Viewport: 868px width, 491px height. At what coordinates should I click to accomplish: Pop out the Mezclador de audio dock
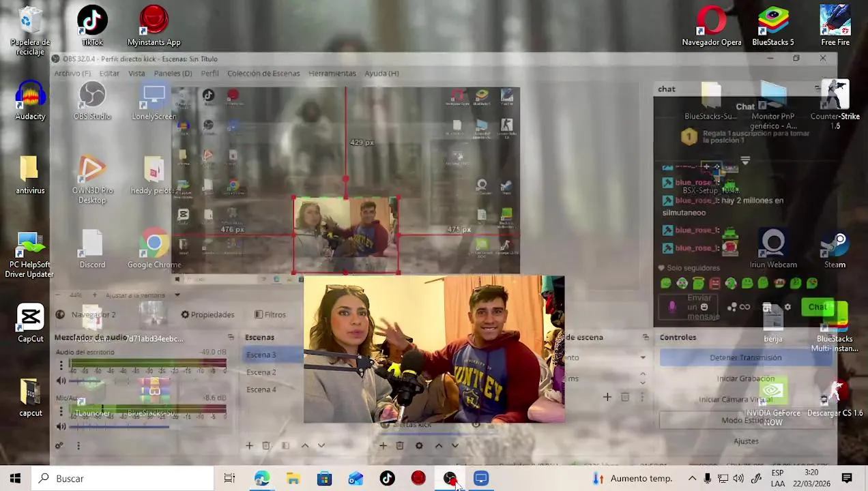click(x=231, y=337)
